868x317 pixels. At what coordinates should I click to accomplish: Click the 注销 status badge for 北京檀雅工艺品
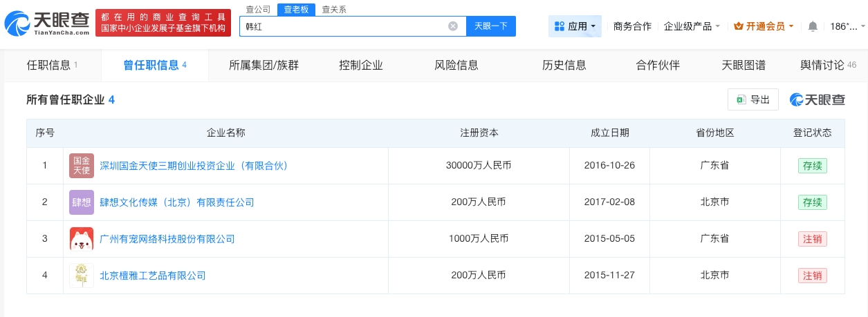pyautogui.click(x=813, y=276)
